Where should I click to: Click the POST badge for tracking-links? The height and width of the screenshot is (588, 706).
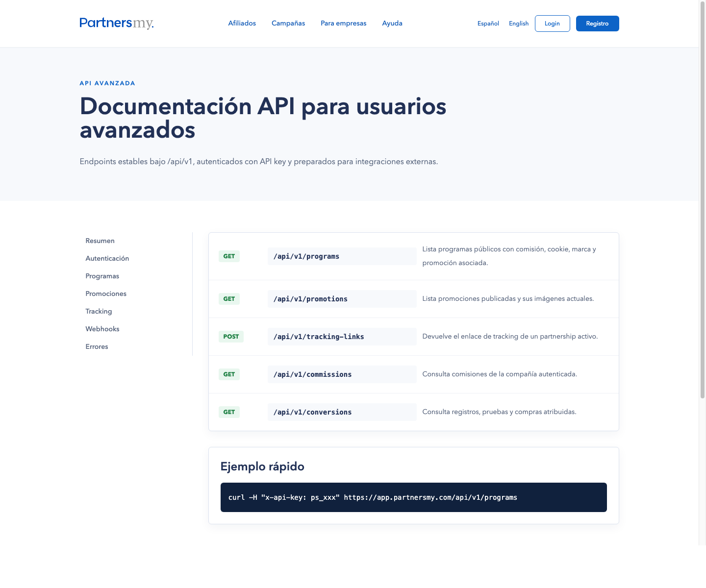click(x=231, y=337)
